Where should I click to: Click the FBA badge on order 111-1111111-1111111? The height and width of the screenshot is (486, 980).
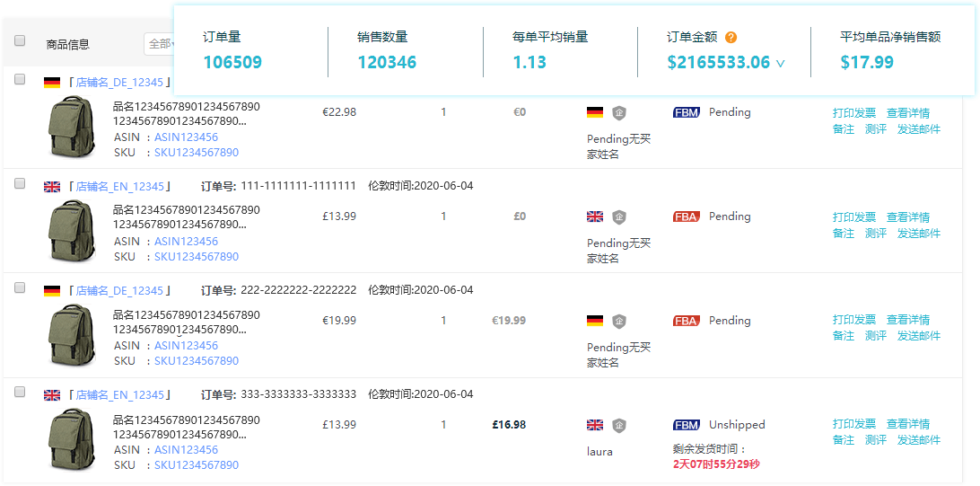point(686,216)
